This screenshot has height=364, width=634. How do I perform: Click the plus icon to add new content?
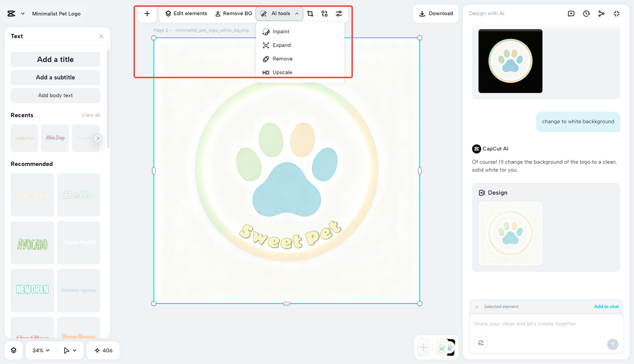click(147, 13)
